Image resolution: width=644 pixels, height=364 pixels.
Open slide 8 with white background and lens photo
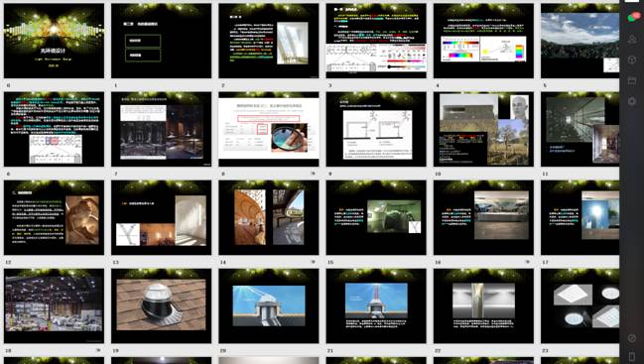tap(269, 129)
